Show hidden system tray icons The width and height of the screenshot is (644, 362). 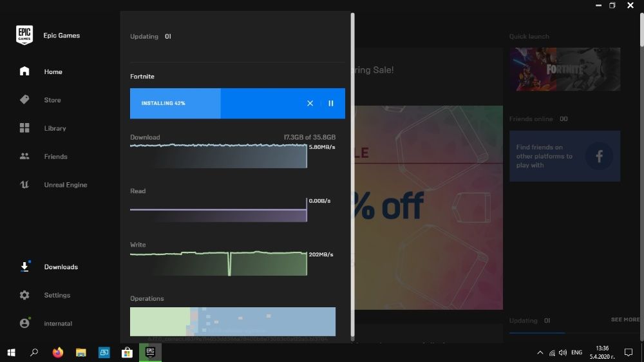(540, 352)
